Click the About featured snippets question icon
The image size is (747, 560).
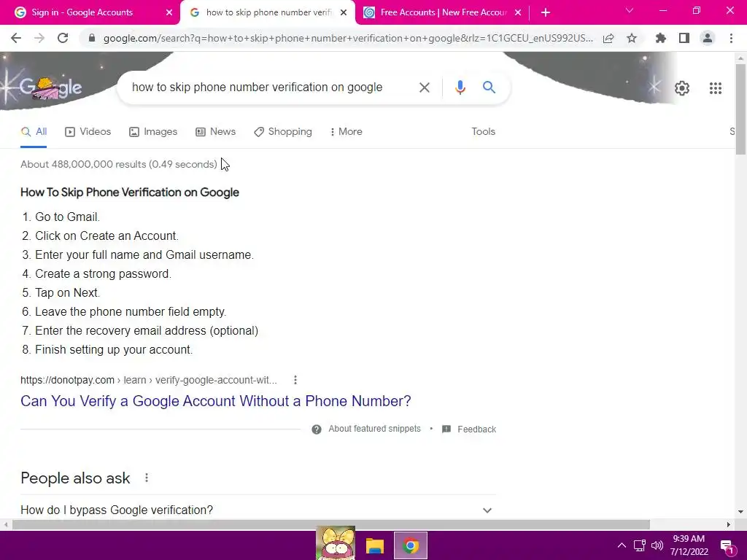(317, 429)
